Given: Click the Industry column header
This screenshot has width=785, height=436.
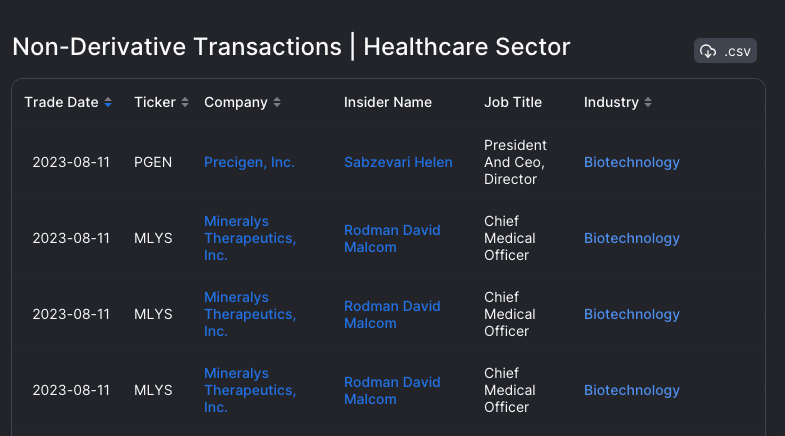Looking at the screenshot, I should click(x=611, y=102).
